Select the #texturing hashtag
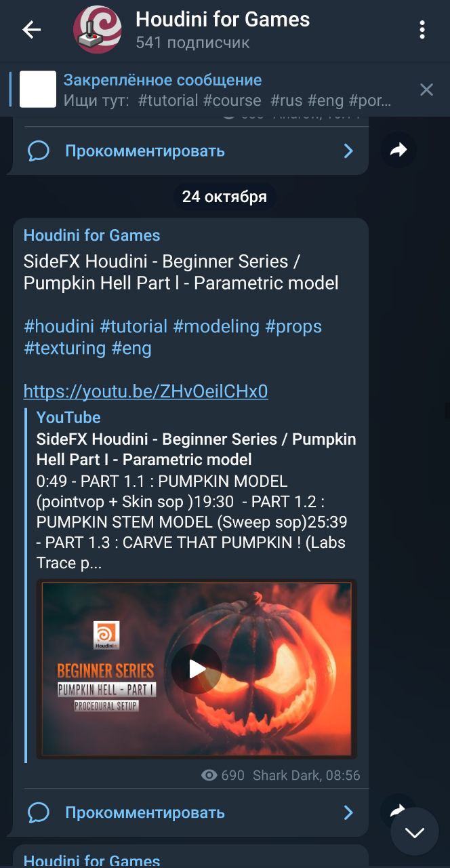Image resolution: width=450 pixels, height=868 pixels. (x=65, y=349)
